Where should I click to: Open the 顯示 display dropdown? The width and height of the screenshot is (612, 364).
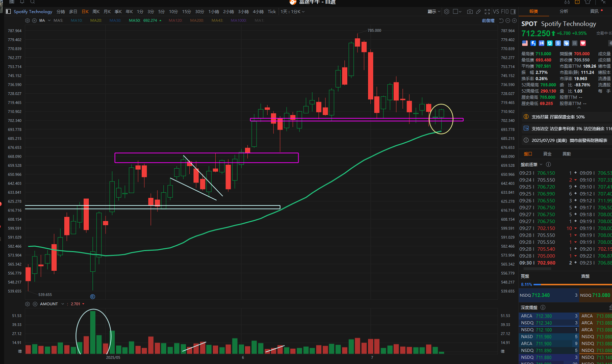pos(434,11)
